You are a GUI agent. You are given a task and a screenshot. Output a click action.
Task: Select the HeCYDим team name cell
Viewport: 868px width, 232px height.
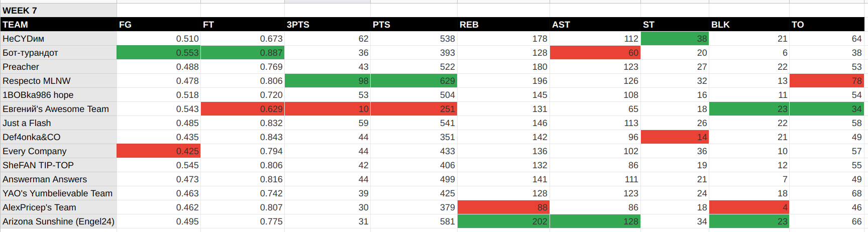[x=58, y=39]
